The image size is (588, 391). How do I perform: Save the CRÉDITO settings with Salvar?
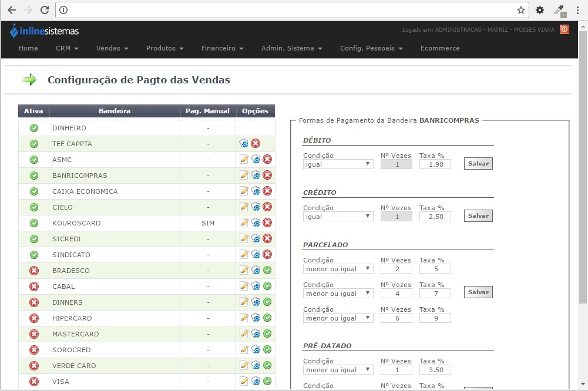pyautogui.click(x=478, y=215)
